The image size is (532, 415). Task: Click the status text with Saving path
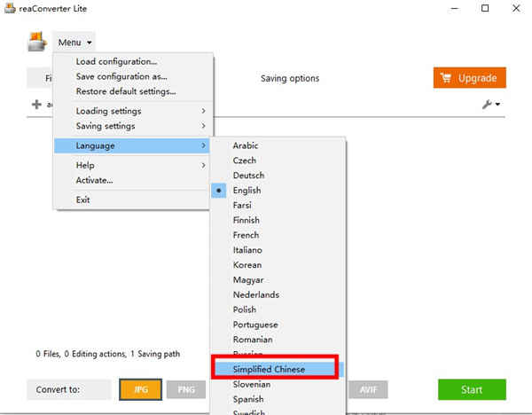click(108, 354)
